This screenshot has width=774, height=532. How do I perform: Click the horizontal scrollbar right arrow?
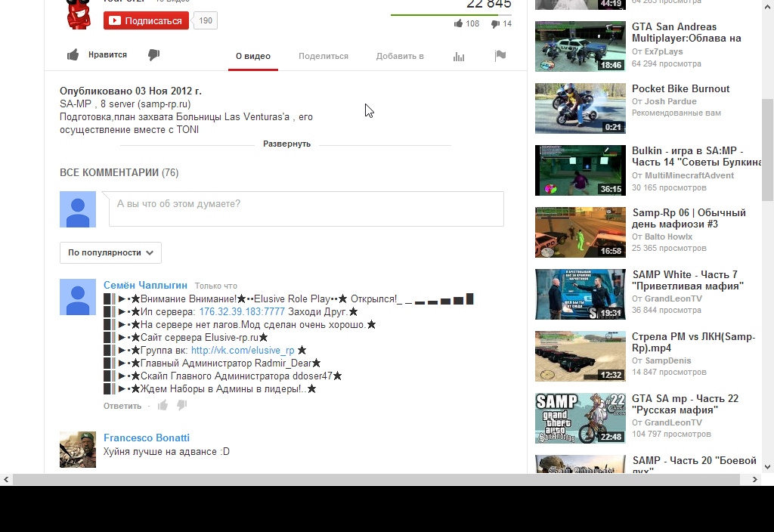755,479
